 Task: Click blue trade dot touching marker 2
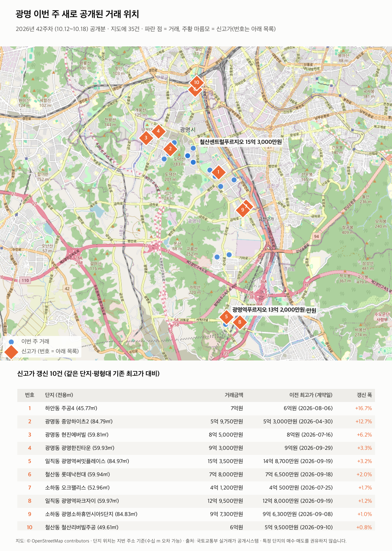coord(174,142)
